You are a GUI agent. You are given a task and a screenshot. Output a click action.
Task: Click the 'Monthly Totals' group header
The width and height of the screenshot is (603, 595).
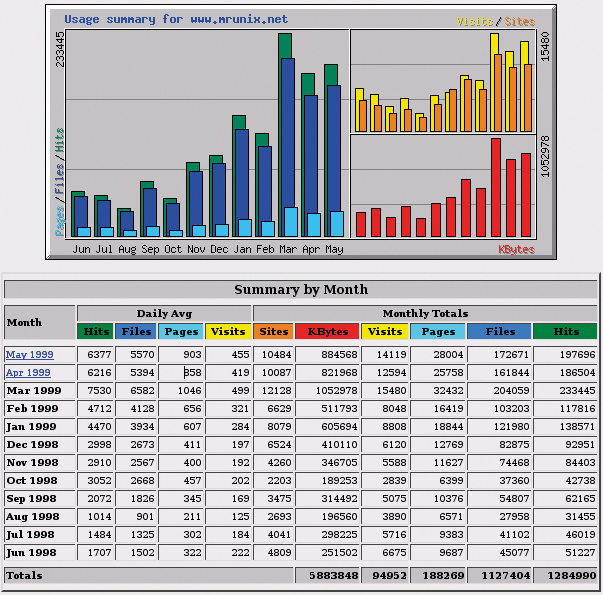coord(425,313)
